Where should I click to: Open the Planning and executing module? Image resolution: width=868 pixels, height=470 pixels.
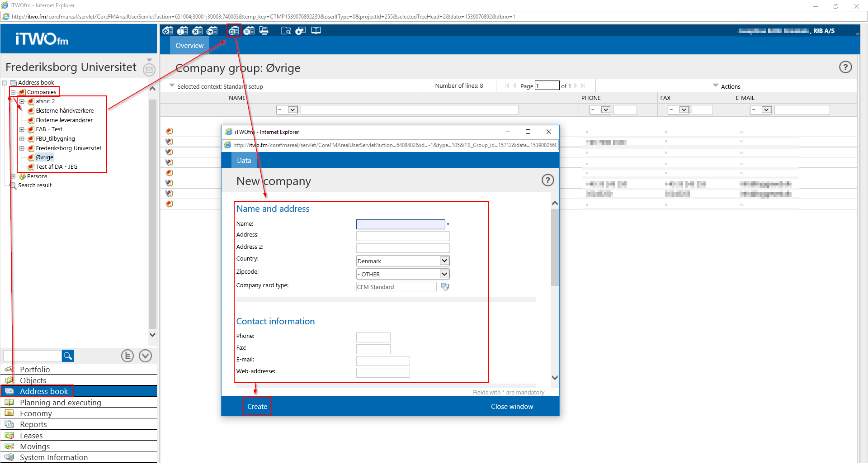[60, 403]
